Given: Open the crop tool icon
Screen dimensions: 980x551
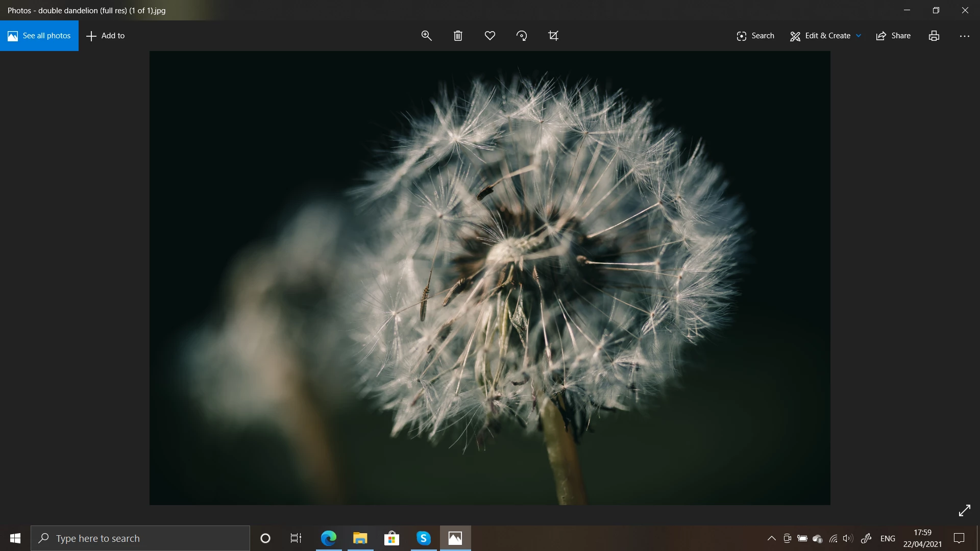Looking at the screenshot, I should click(x=553, y=36).
